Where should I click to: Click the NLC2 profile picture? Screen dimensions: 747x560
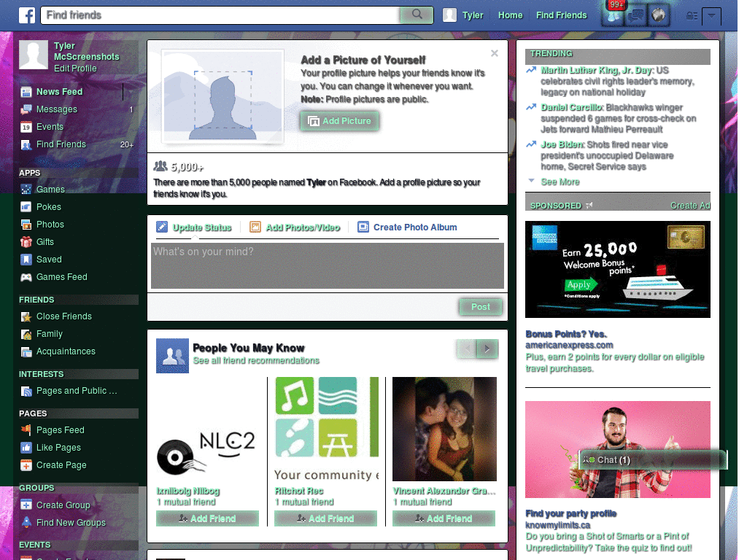pos(208,429)
